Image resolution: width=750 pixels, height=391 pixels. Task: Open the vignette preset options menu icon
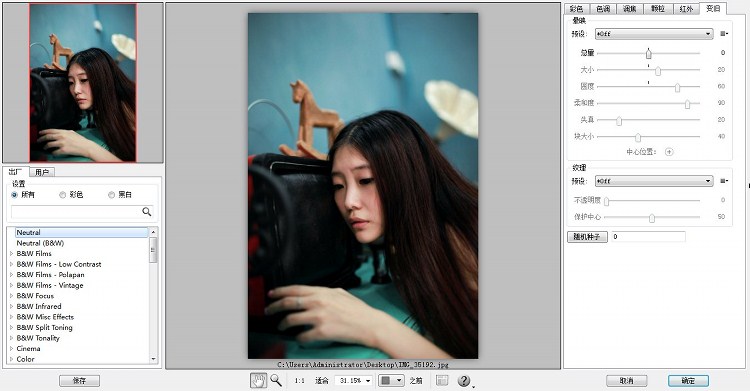[724, 34]
